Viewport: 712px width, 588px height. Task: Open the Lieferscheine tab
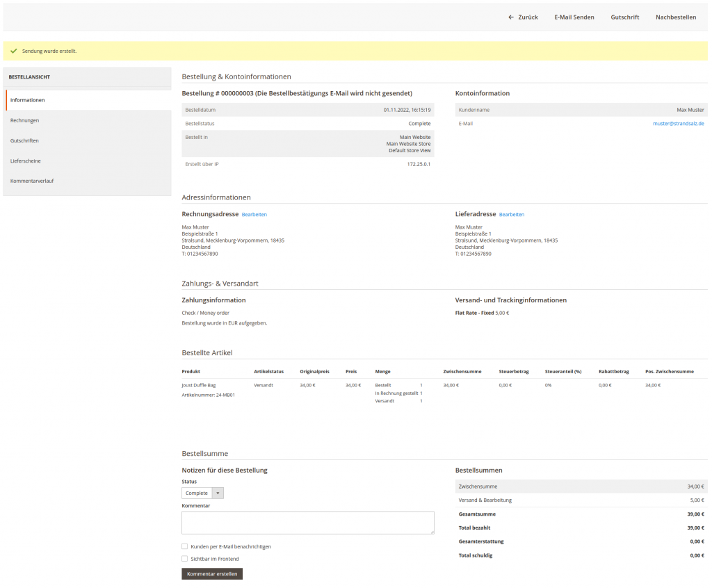tap(26, 161)
